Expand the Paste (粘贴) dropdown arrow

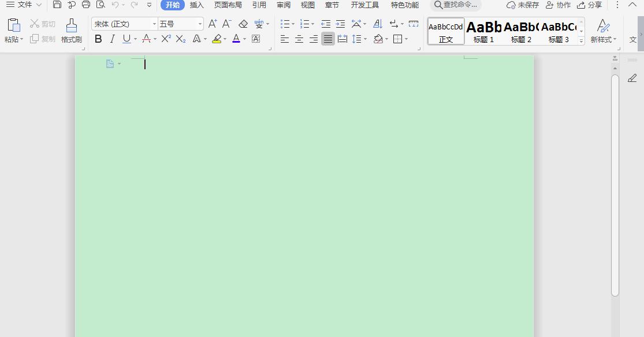[21, 39]
